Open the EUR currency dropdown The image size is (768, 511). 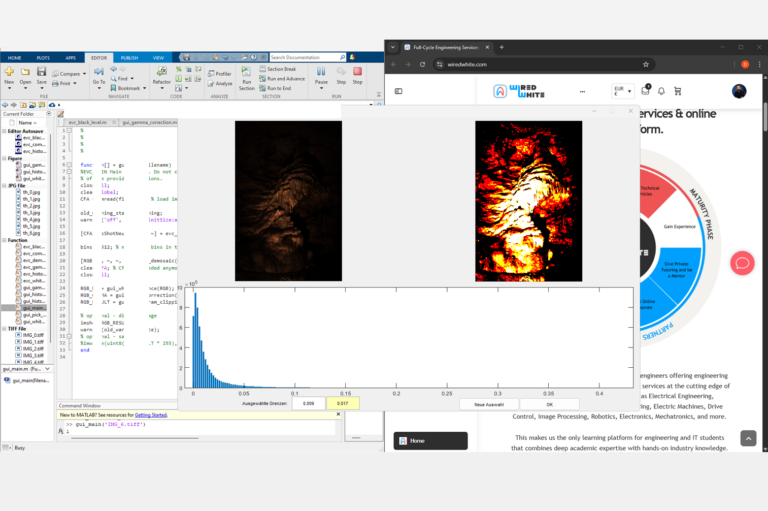(x=623, y=91)
